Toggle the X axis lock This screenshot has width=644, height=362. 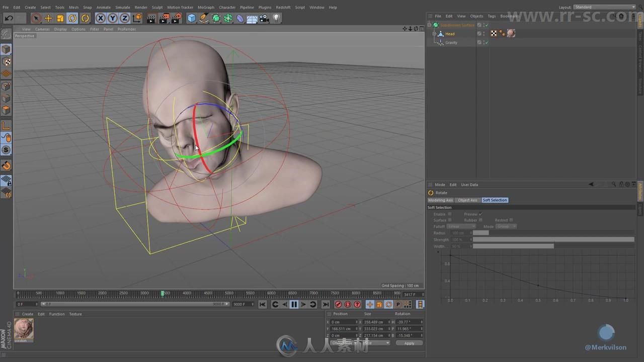pos(101,19)
